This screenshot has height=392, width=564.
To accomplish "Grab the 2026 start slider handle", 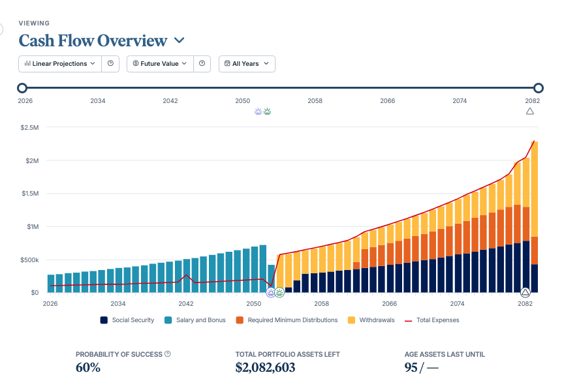I will [22, 87].
